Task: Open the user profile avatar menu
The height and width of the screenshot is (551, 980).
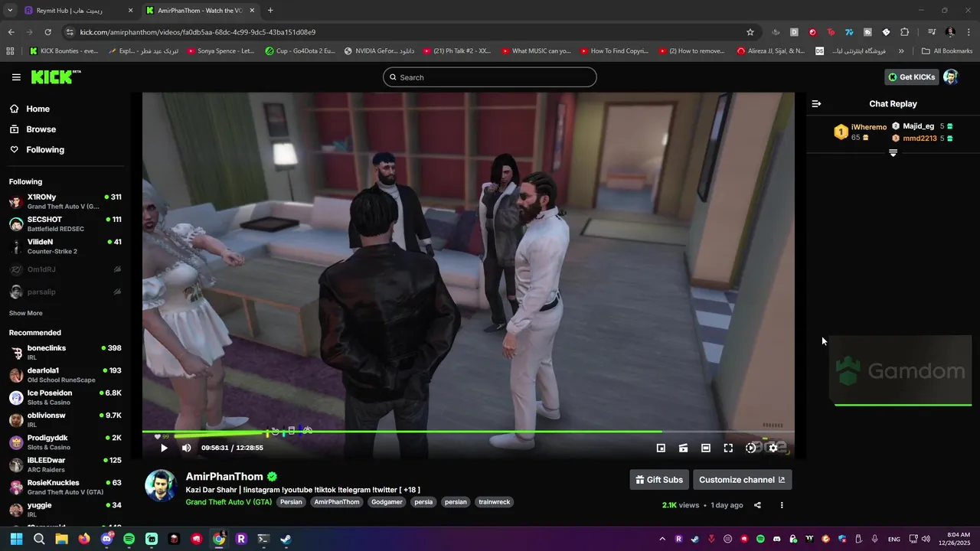Action: pyautogui.click(x=951, y=77)
